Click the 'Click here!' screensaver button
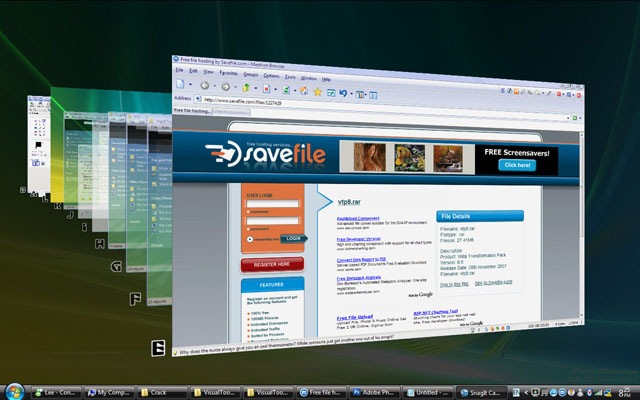The height and width of the screenshot is (400, 640). (517, 165)
